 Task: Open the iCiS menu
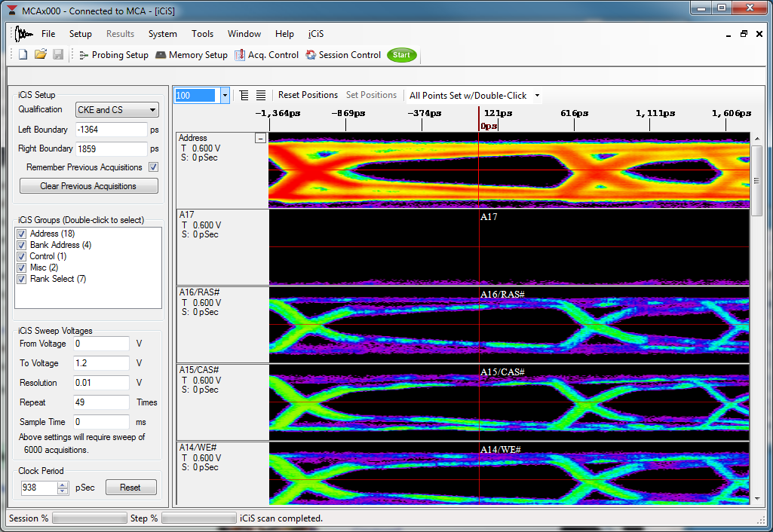316,34
